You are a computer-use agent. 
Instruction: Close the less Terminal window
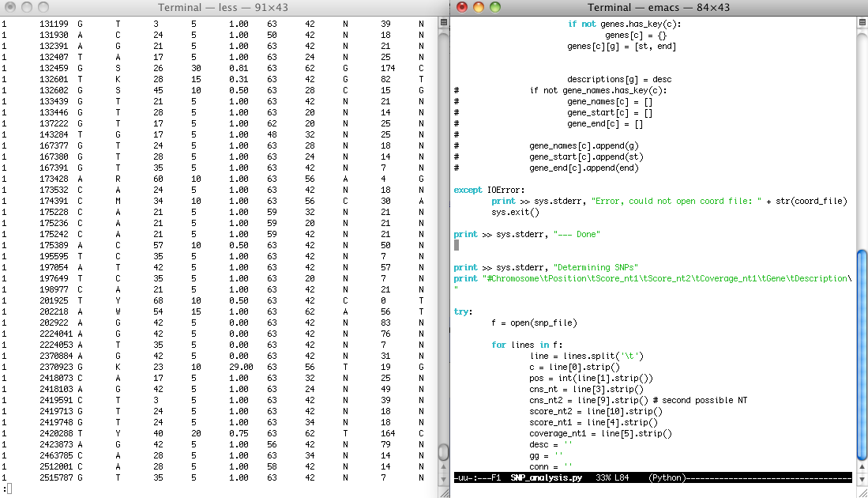(x=9, y=7)
